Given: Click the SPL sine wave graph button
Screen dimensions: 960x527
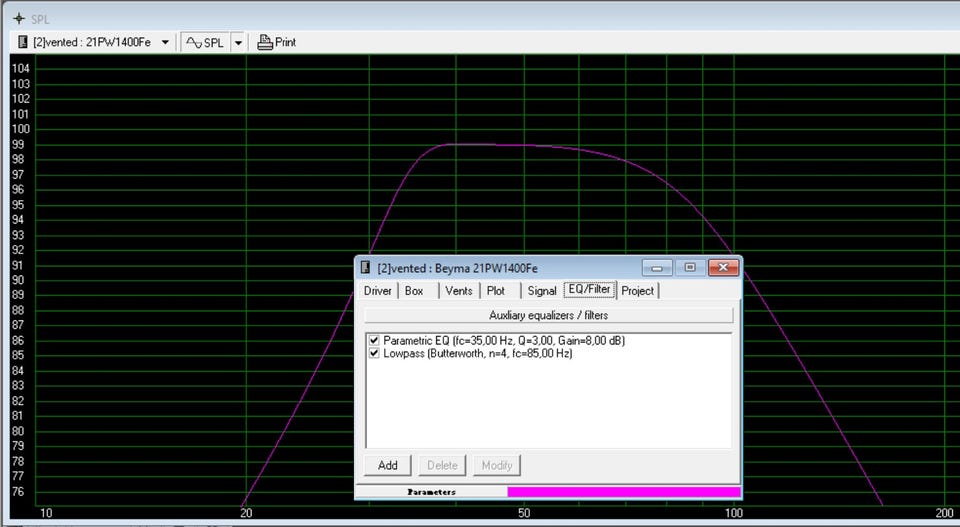Looking at the screenshot, I should [x=205, y=42].
